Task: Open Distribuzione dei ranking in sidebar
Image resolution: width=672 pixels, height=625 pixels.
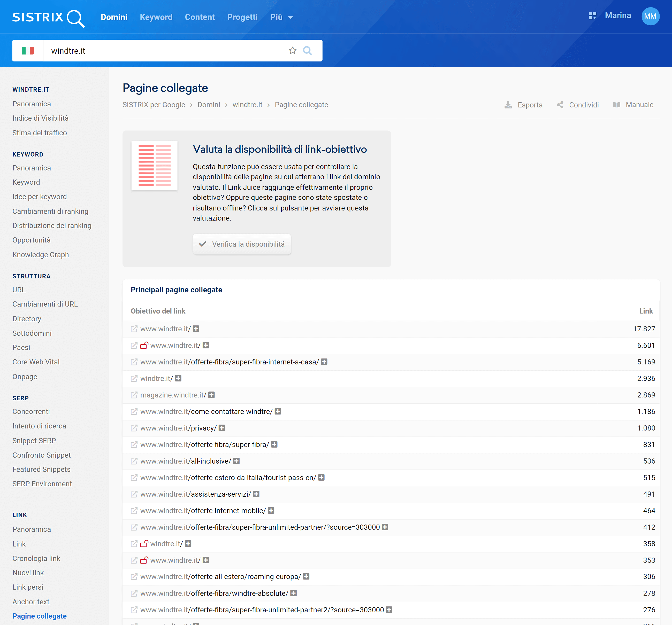Action: [x=52, y=226]
